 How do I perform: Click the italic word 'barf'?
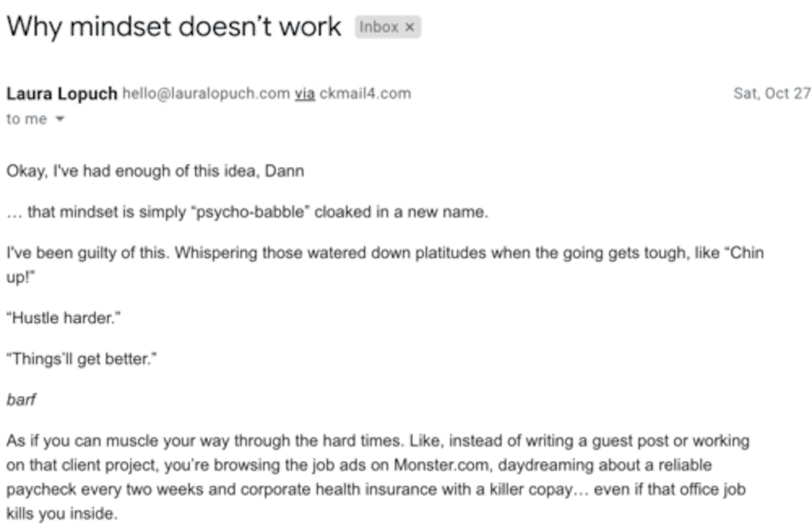[x=21, y=400]
